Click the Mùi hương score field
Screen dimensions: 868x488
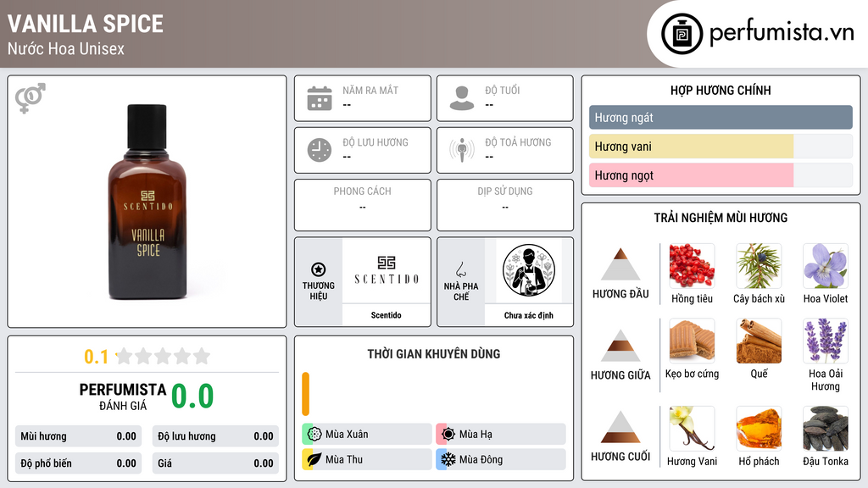tap(79, 436)
